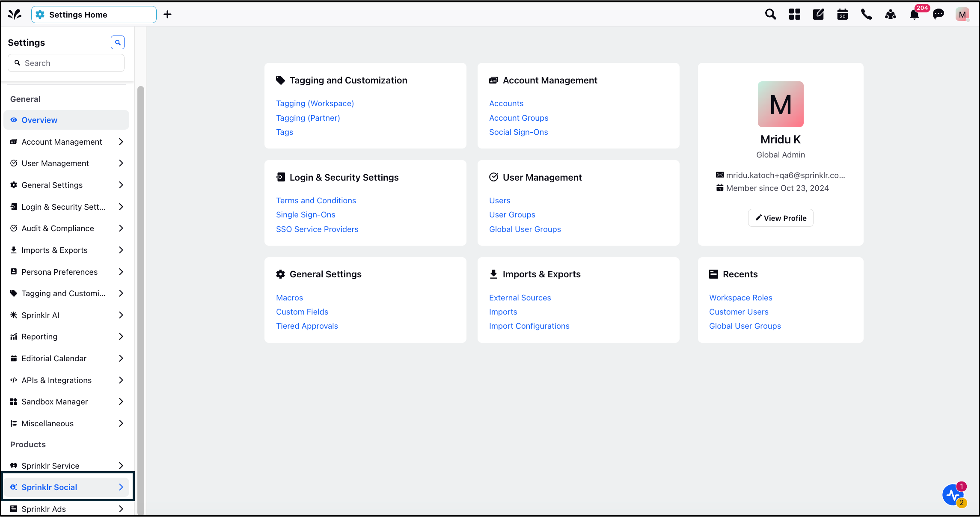Expand Account Management chevron in sidebar

pyautogui.click(x=121, y=142)
